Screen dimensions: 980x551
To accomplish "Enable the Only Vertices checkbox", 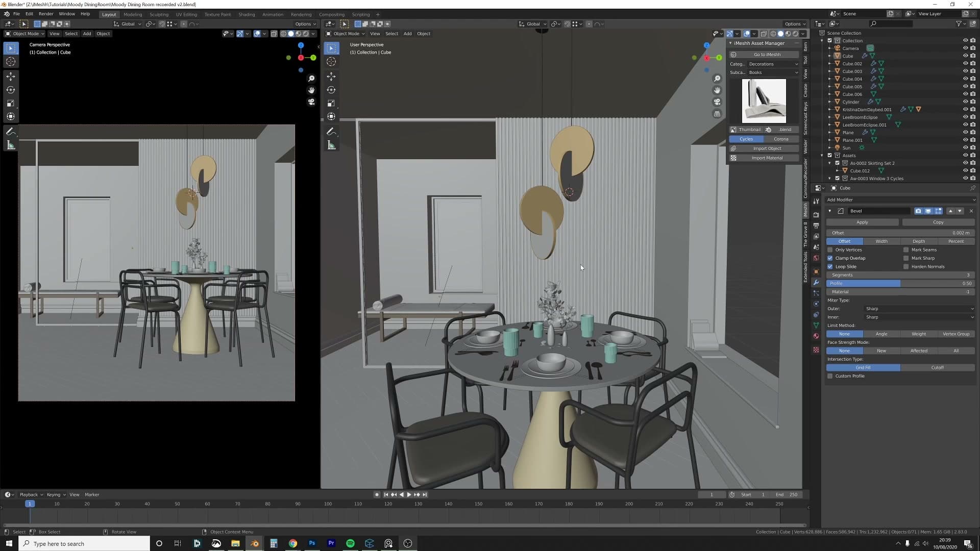I will pyautogui.click(x=830, y=250).
